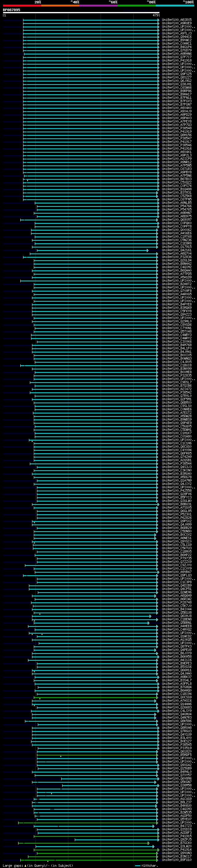Select the UniRef100_Q26683 label
This screenshot has height=868, width=197.
click(176, 707)
